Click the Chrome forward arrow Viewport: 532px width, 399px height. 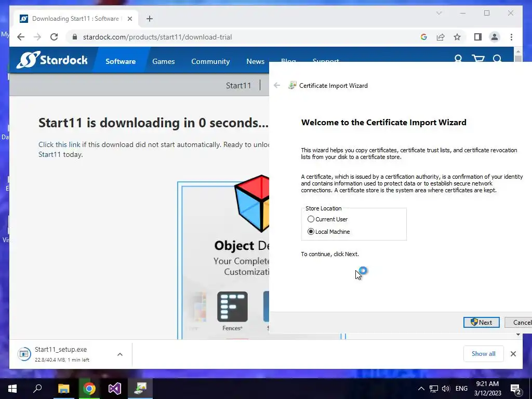coord(37,37)
